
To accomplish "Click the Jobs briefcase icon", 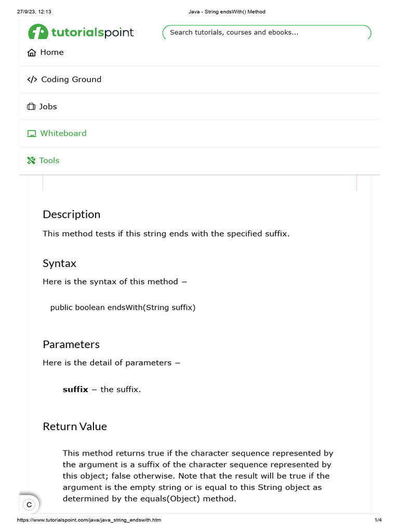I will pyautogui.click(x=31, y=107).
